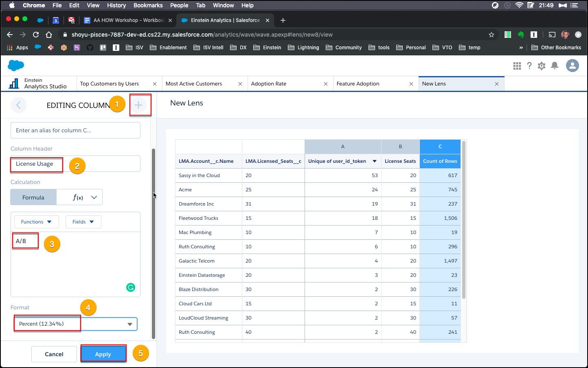Screen dimensions: 588x368
Task: Switch to the Feature Adoption tab
Action: coord(358,84)
